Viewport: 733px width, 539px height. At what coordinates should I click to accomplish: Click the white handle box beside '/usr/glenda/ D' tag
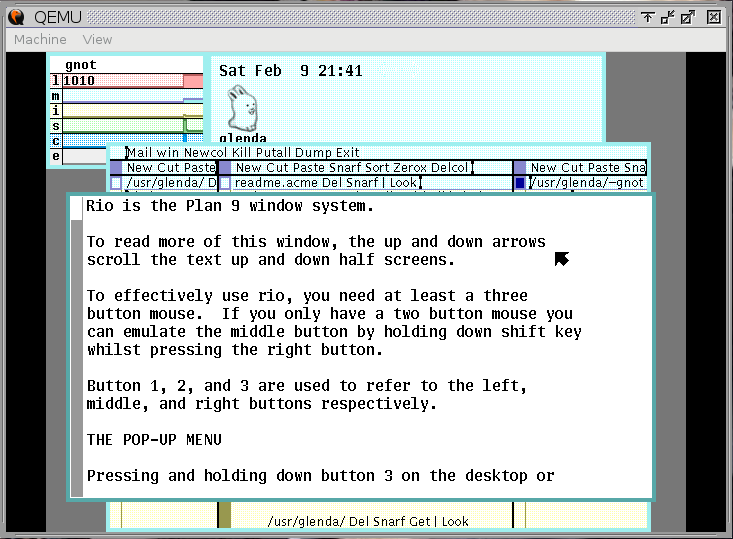pos(116,183)
